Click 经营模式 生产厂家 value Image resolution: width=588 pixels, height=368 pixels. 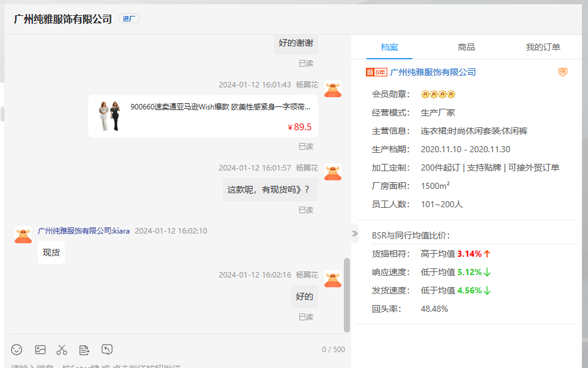pyautogui.click(x=437, y=112)
